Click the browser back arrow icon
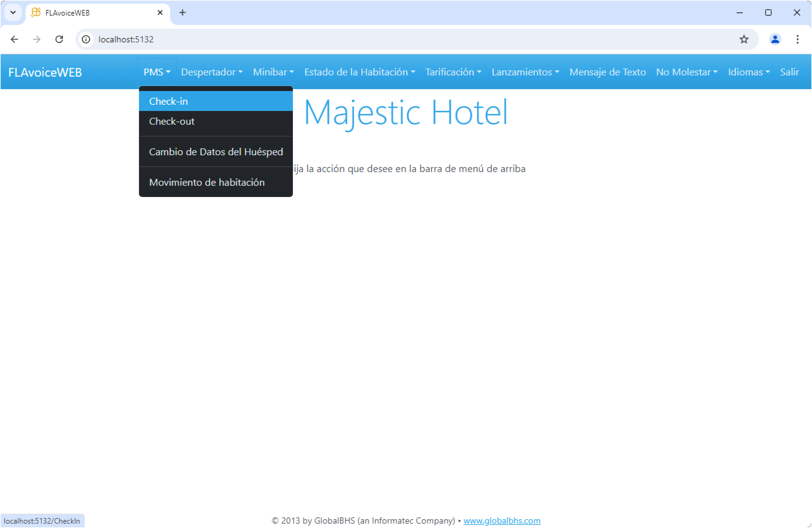The image size is (812, 528). click(14, 39)
